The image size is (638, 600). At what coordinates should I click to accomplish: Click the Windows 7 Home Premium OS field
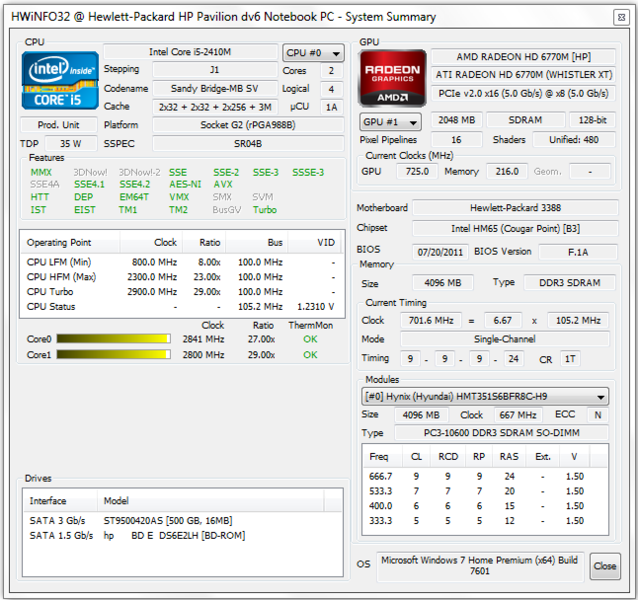click(480, 566)
